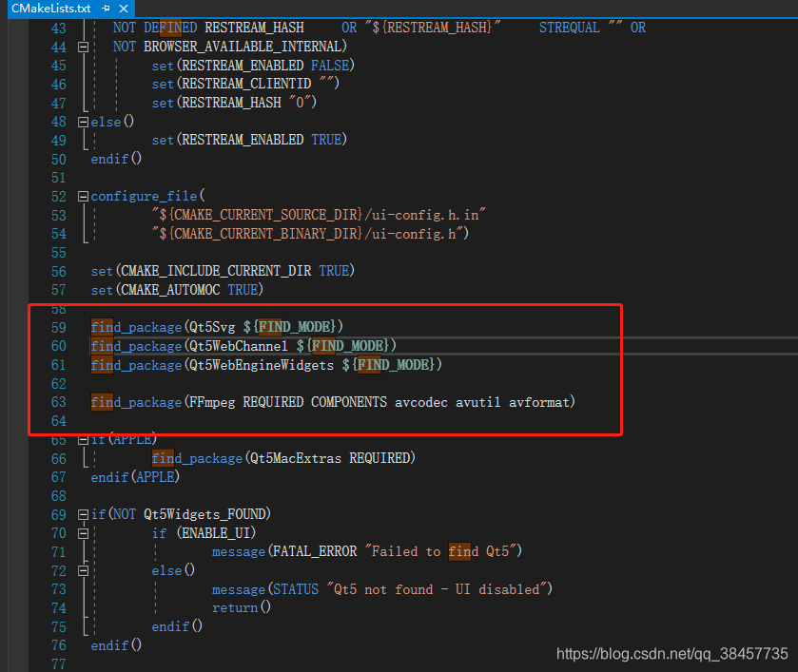Collapse the NOT BROWSER_AVAILABLE_INTERNAL block at line 44
This screenshot has width=798, height=672.
click(x=83, y=46)
